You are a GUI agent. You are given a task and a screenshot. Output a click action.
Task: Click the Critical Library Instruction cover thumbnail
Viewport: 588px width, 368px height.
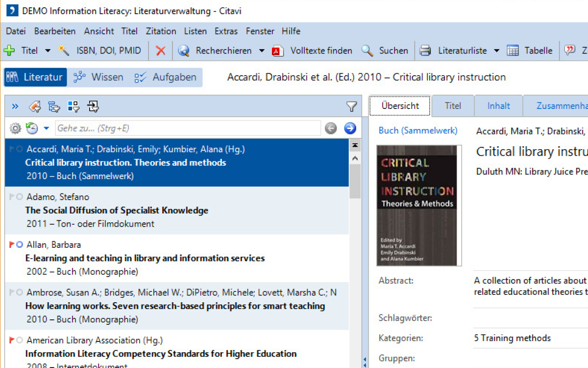pyautogui.click(x=419, y=205)
